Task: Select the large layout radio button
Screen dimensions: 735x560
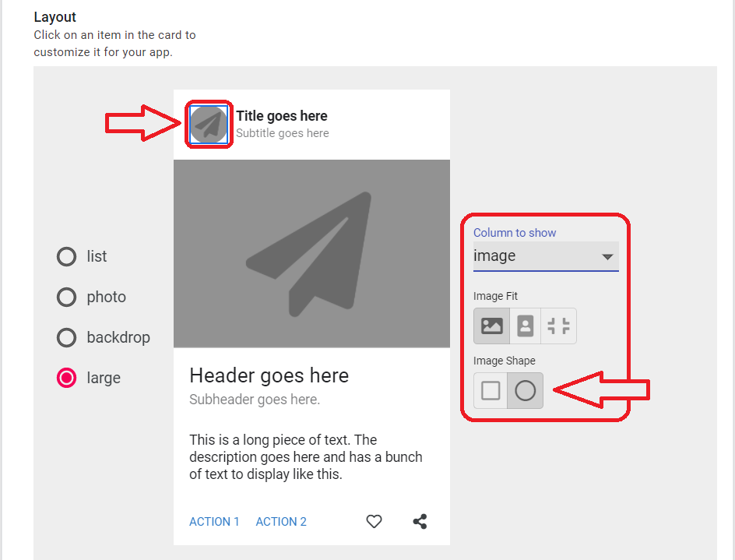Action: click(66, 378)
